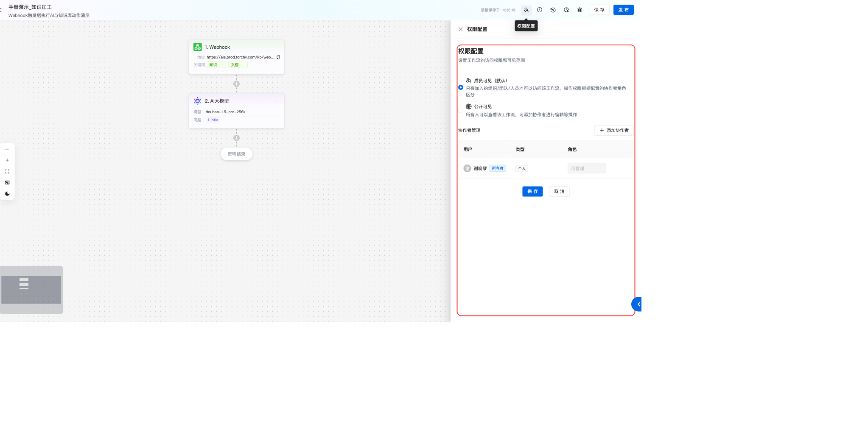868x430 pixels.
Task: Click the bug debug icon
Action: pos(580,10)
